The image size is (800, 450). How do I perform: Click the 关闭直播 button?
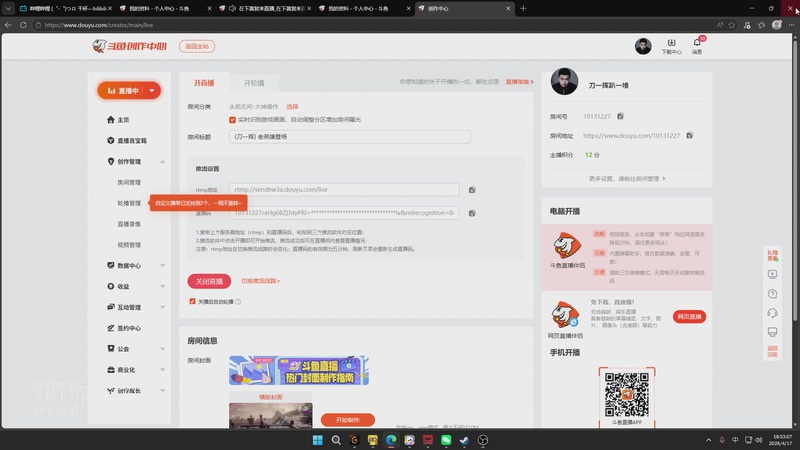[209, 281]
